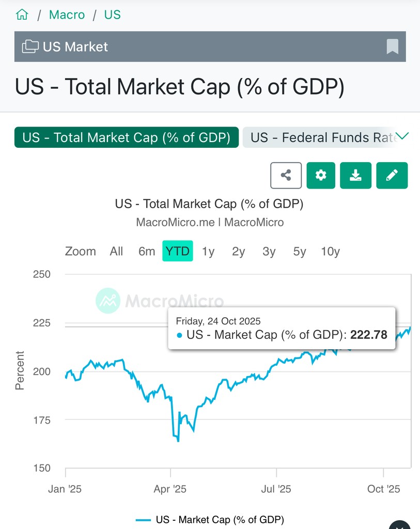Open the Macro breadcrumb link
Image resolution: width=420 pixels, height=529 pixels.
pos(67,14)
